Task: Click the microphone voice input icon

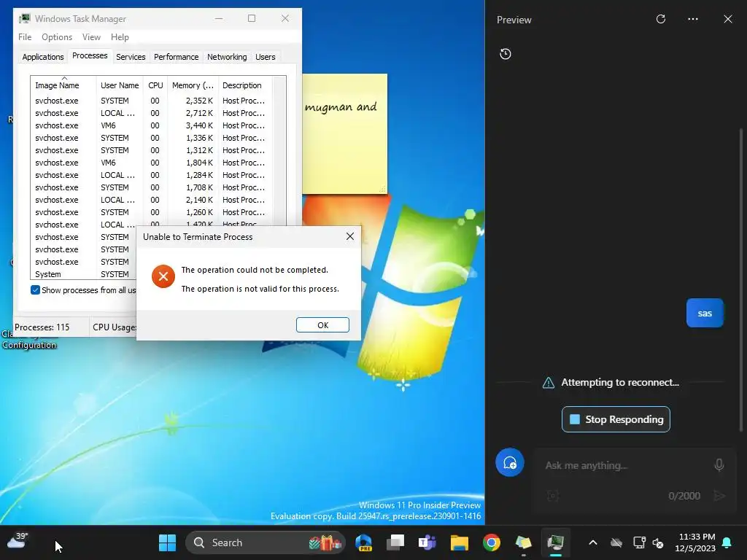Action: [x=719, y=464]
